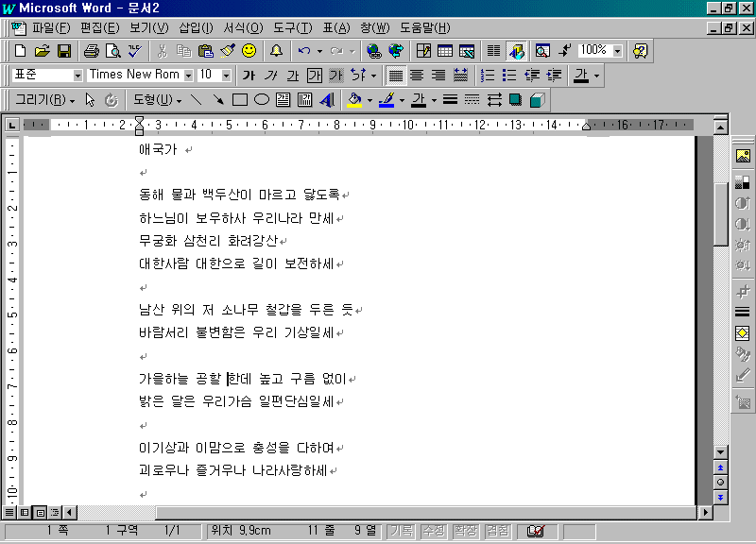Click the yellow smiley face icon
Screen dimensions: 756x544
coord(249,51)
